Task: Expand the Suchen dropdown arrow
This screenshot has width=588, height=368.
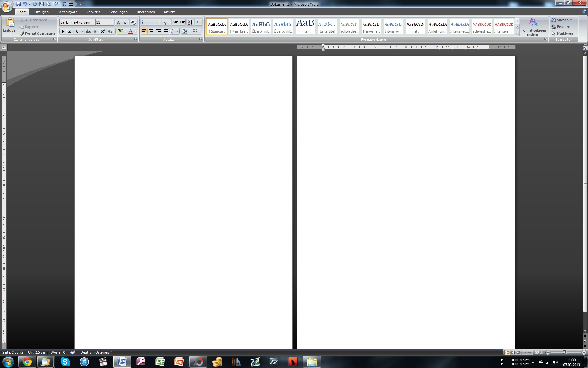Action: pos(571,20)
